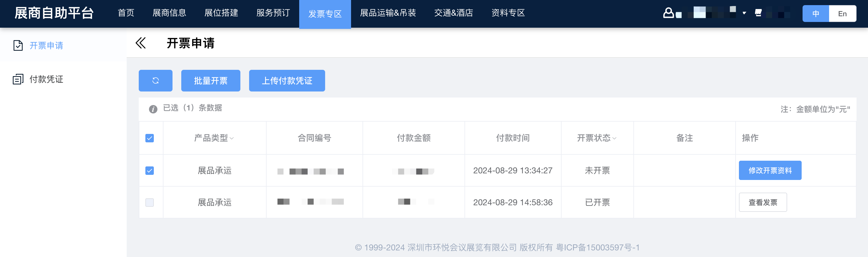
Task: Go to 服务预订 in top navigation
Action: [273, 13]
